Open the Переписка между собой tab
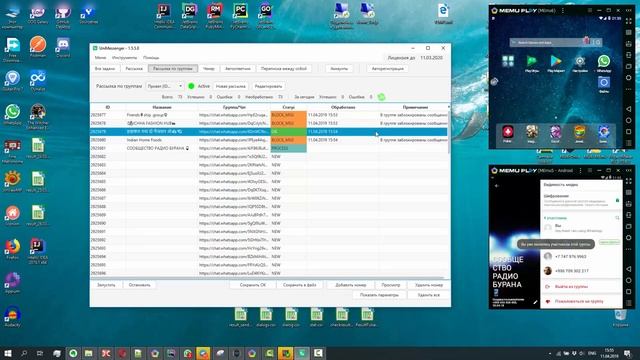 pyautogui.click(x=284, y=69)
